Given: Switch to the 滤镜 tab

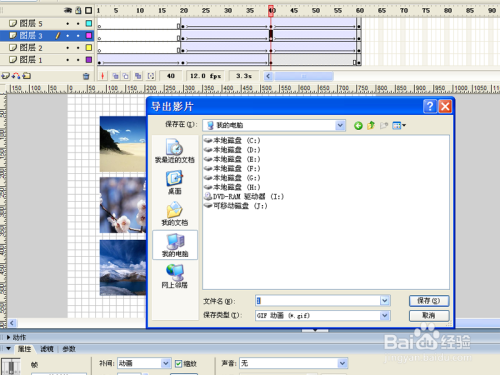Looking at the screenshot, I should click(x=47, y=349).
